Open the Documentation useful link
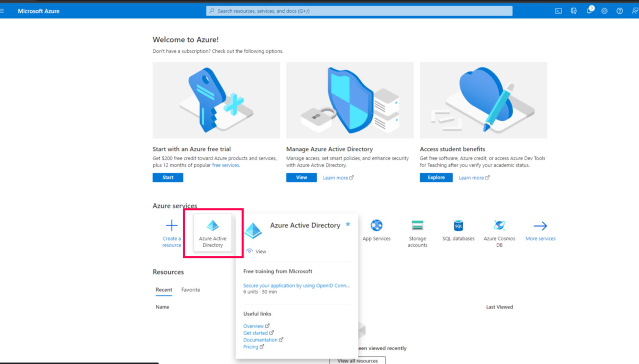 tap(263, 340)
